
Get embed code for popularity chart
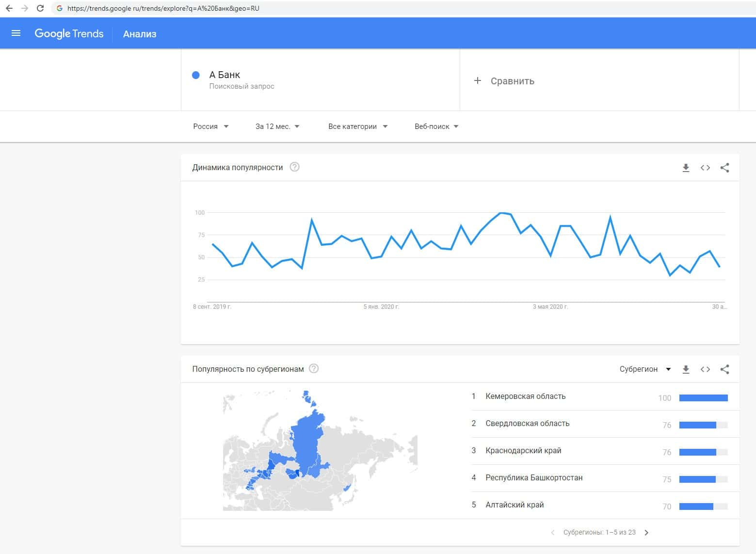click(705, 168)
